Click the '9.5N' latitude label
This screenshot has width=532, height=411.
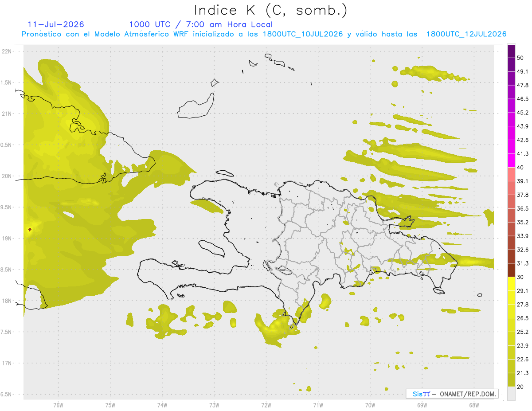pos(7,207)
